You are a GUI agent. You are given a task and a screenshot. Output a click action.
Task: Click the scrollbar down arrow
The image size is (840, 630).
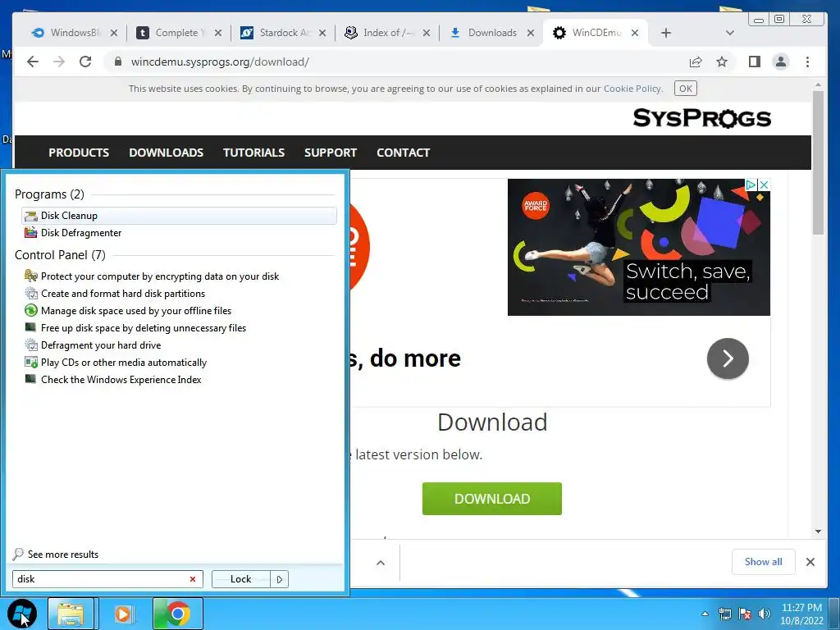tap(818, 532)
